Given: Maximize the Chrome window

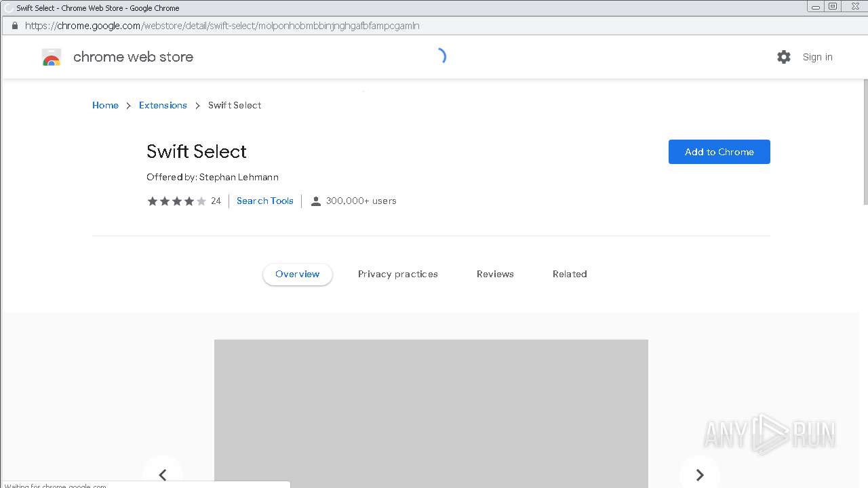Looking at the screenshot, I should point(833,6).
